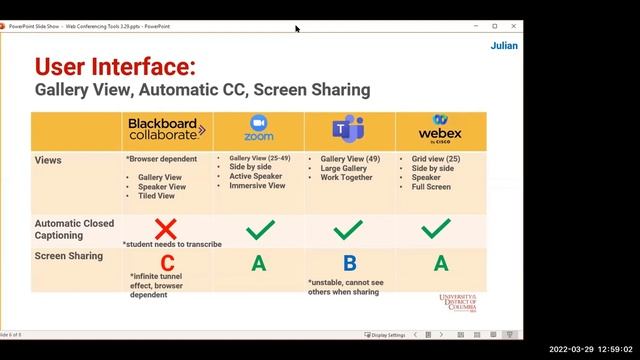Viewport: 640px width, 360px height.
Task: Click the blue B screen sharing grade
Action: coord(350,263)
